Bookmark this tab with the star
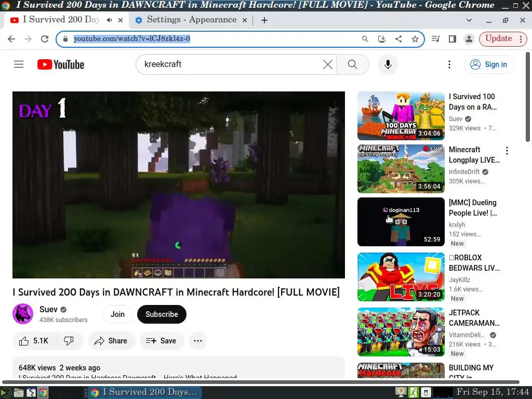 (x=415, y=39)
